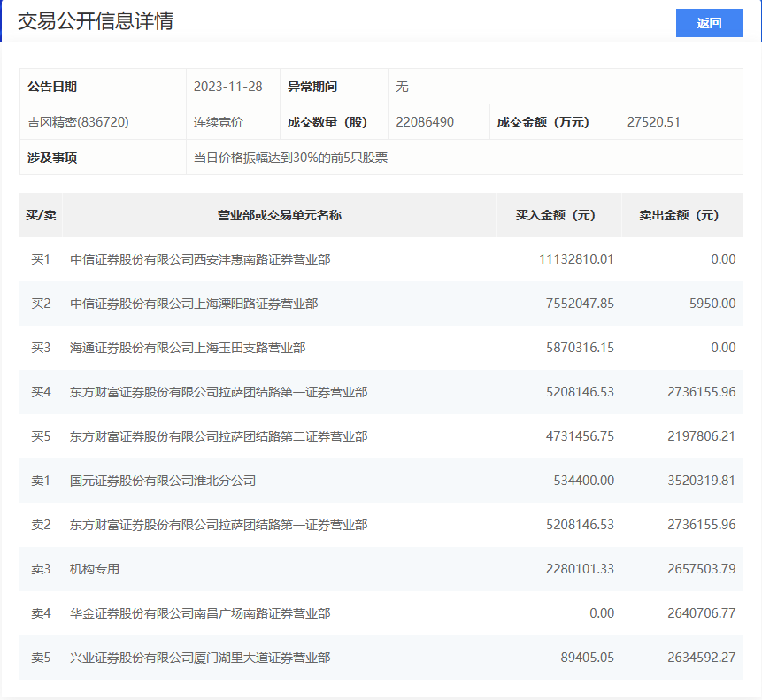Select 国元证券淮北分公司 row
This screenshot has height=700, width=762.
[163, 481]
